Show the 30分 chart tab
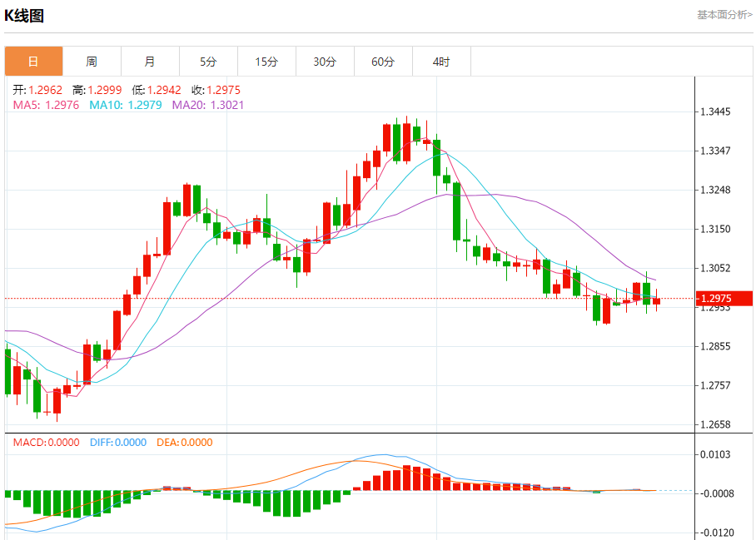Screen dimensions: 756x540 tap(325, 62)
